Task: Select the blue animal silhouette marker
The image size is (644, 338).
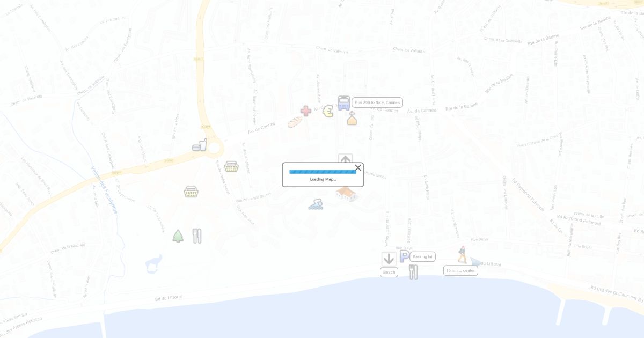Action: (154, 263)
